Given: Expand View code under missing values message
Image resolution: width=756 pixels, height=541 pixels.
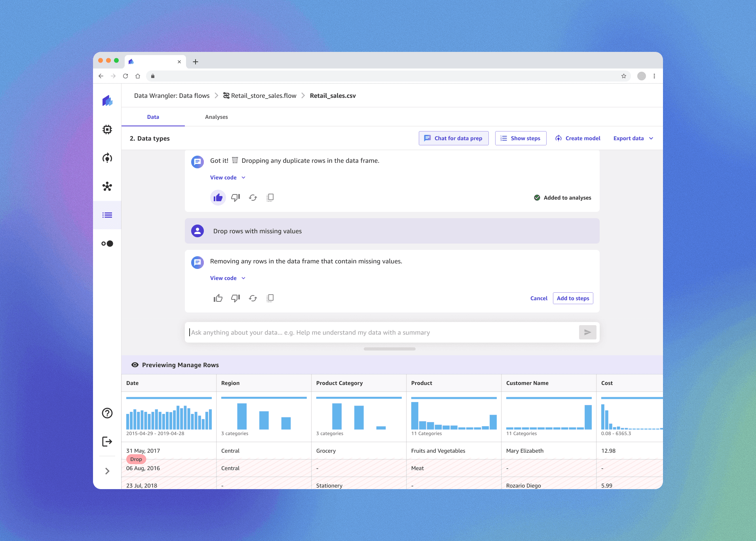Looking at the screenshot, I should 228,278.
